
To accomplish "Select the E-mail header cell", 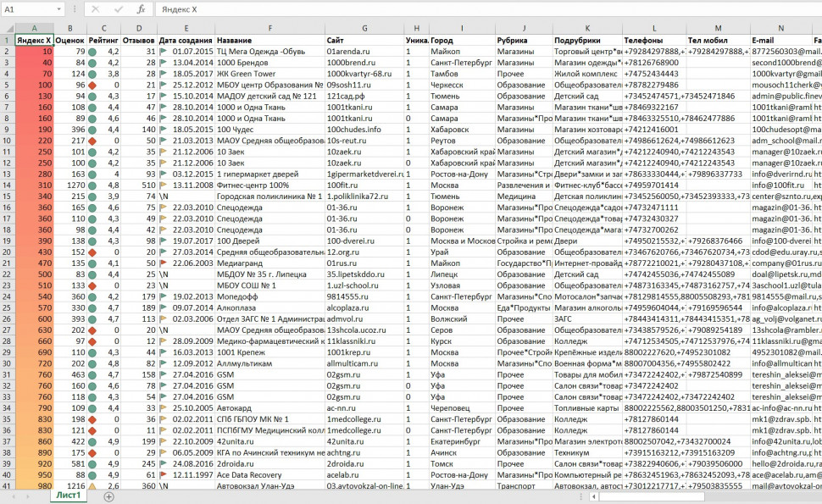I will pos(780,40).
